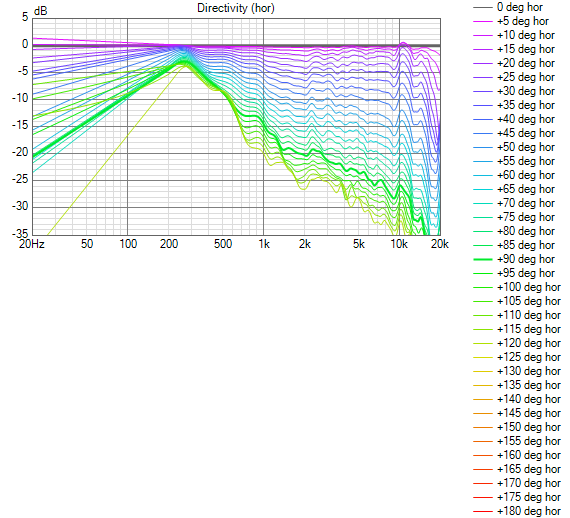Pick the "+140 deg hor" legend entry

pos(517,399)
